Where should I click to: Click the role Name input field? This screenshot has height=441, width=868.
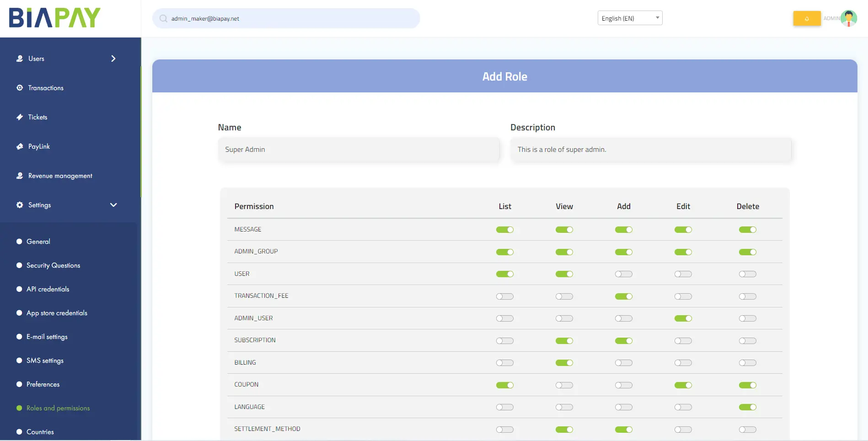point(359,150)
